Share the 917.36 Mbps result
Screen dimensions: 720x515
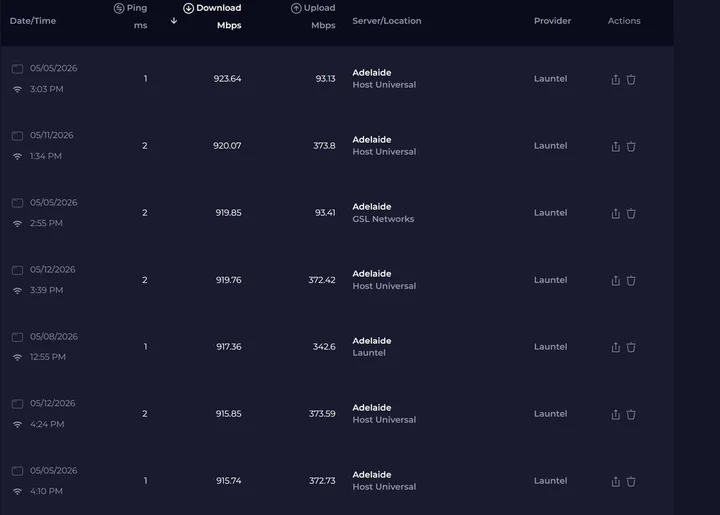click(615, 347)
